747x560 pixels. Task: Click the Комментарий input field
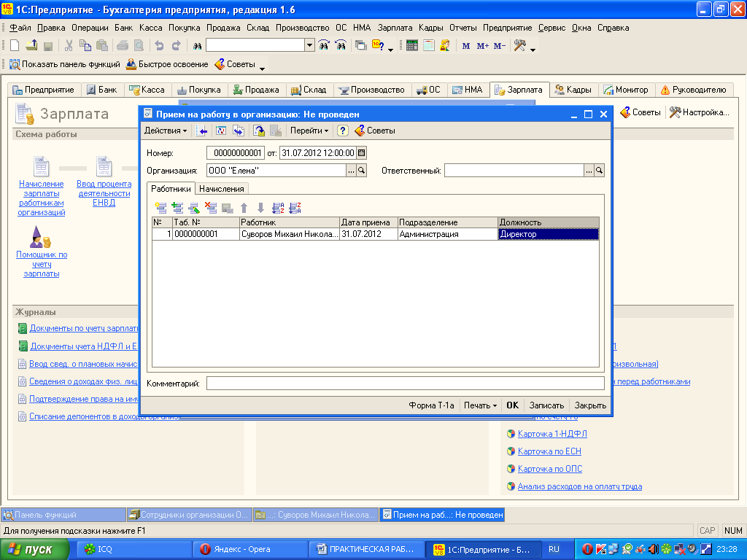[406, 384]
